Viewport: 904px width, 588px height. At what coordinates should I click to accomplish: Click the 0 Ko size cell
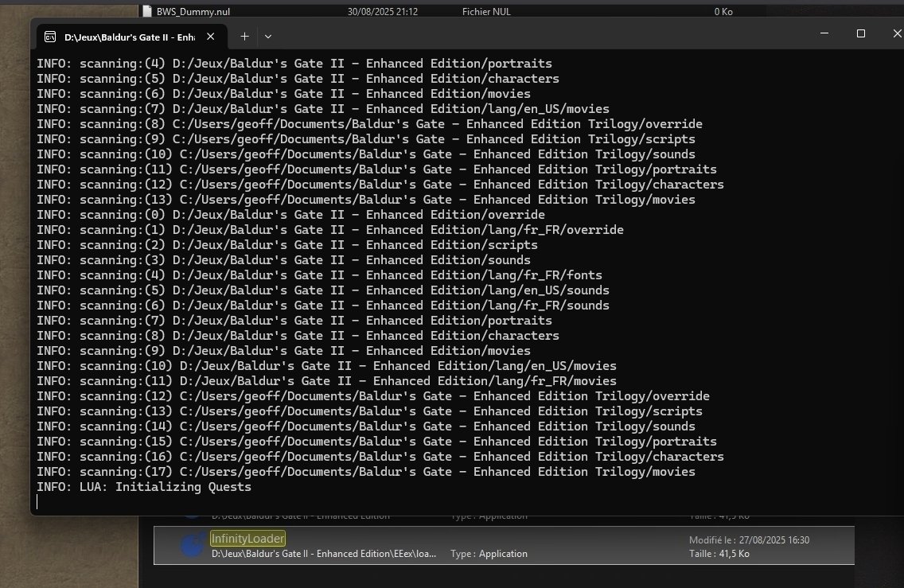[723, 11]
